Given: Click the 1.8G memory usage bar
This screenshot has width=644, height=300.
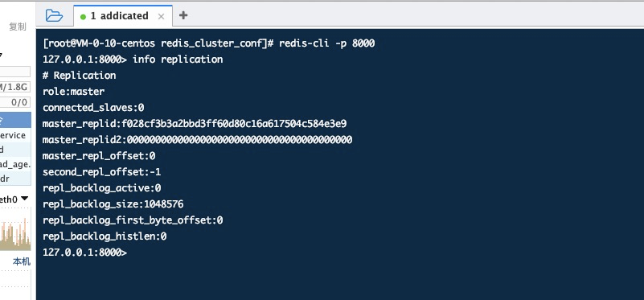Looking at the screenshot, I should [15, 87].
